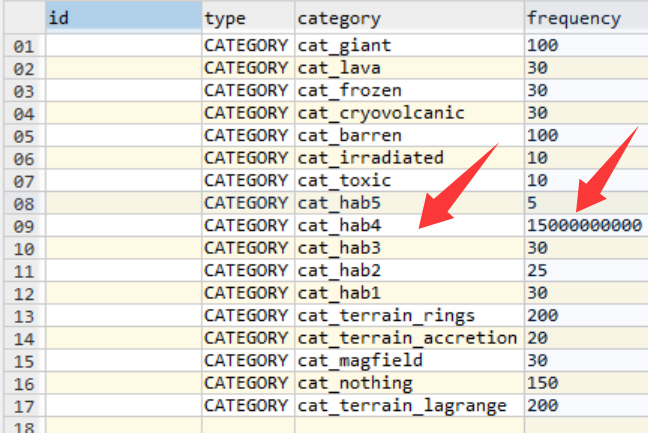Screen dimensions: 648x433
Task: Select the category column header
Action: pyautogui.click(x=410, y=18)
